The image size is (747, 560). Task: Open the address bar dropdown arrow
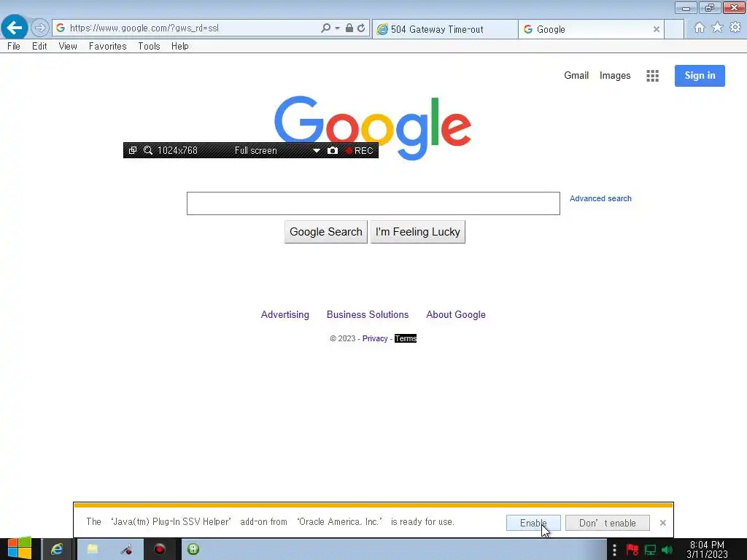(337, 28)
